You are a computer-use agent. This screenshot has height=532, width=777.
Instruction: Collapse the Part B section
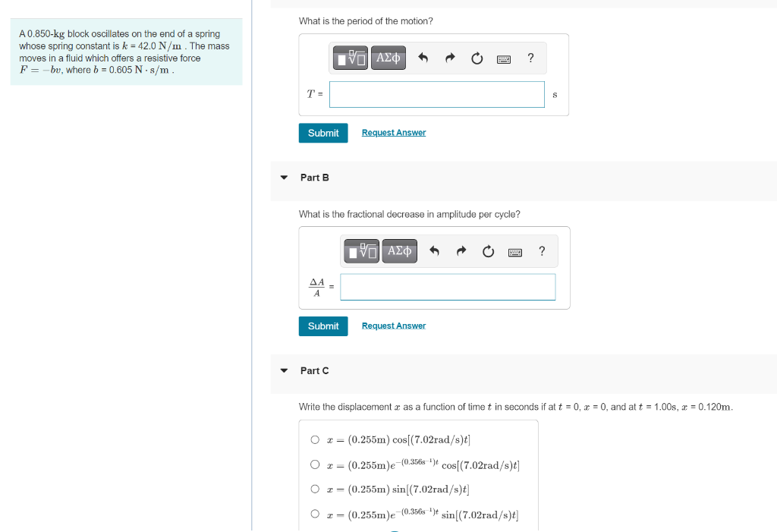pos(284,178)
